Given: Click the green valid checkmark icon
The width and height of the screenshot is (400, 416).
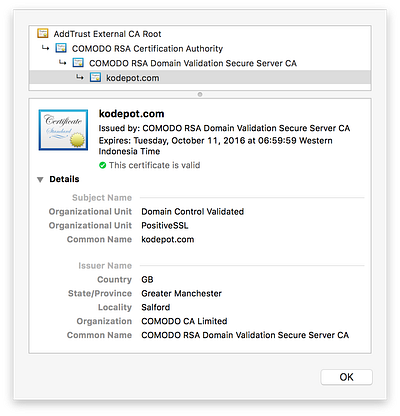Looking at the screenshot, I should tap(103, 165).
